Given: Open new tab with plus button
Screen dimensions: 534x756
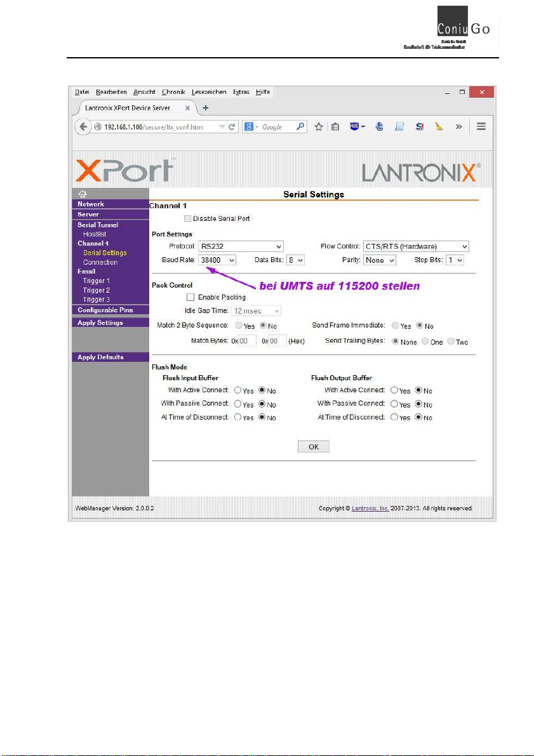Looking at the screenshot, I should coord(206,108).
